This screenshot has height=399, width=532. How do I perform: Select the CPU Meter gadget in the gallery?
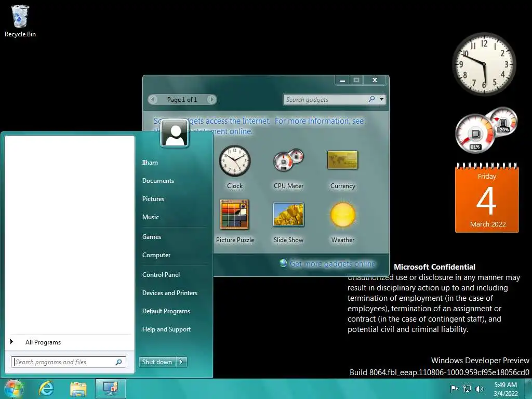(x=288, y=160)
